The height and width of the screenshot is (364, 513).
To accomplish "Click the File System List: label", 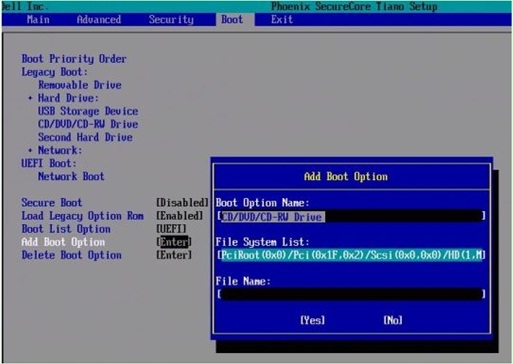I will click(x=263, y=242).
